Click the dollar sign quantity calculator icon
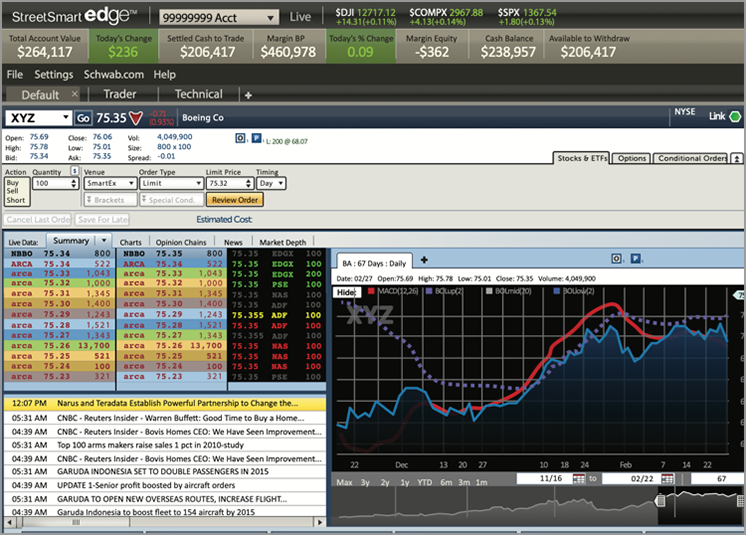Screen dimensions: 746x535 point(75,170)
